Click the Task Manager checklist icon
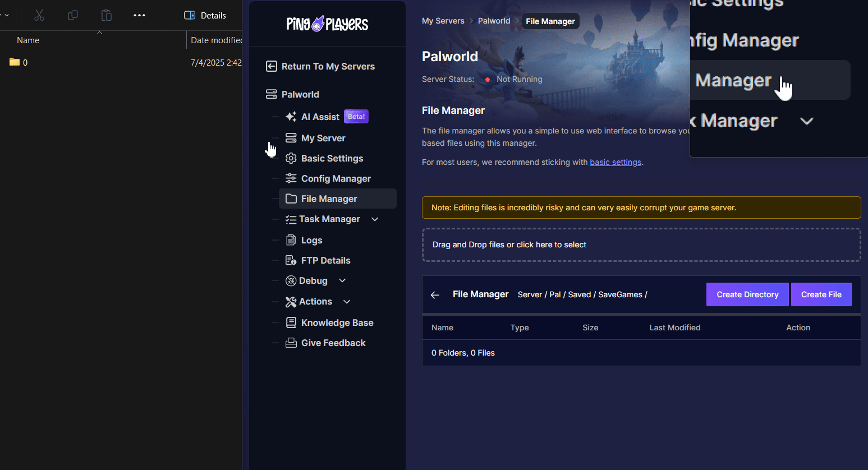This screenshot has height=470, width=868. (291, 219)
